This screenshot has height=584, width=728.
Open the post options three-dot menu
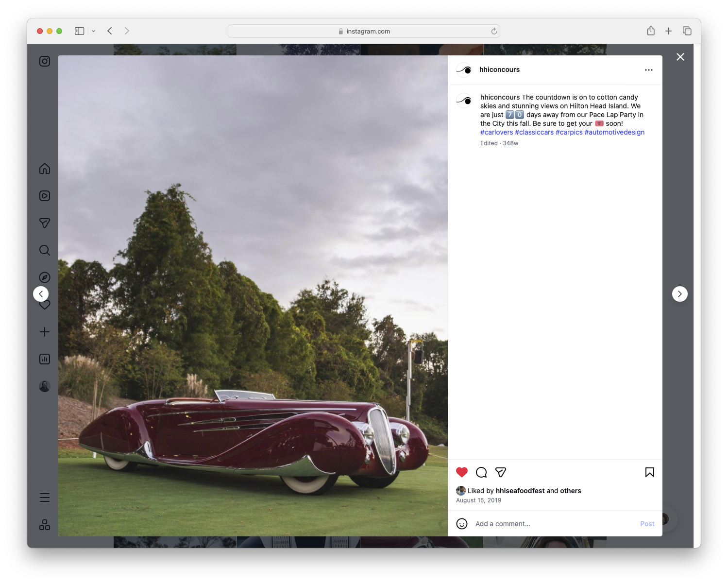[x=649, y=69]
